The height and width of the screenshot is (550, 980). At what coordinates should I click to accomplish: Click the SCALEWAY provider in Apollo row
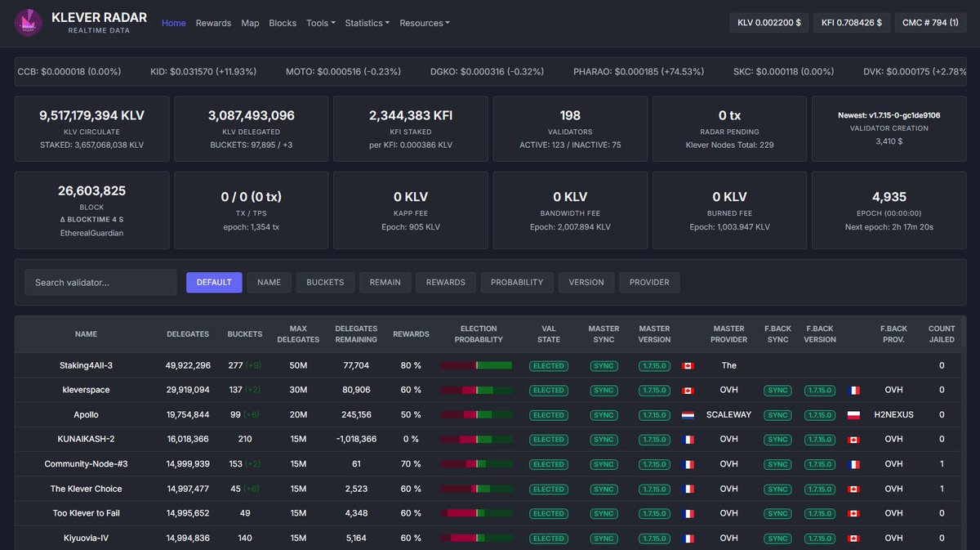pyautogui.click(x=728, y=414)
